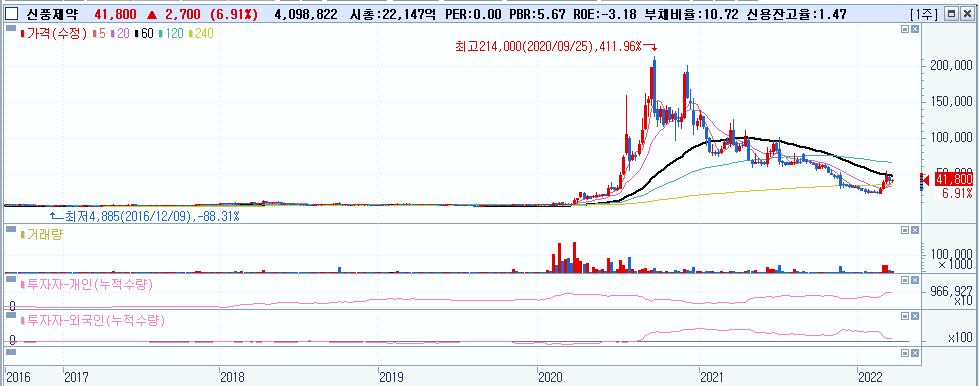Viewport: 979px width, 386px height.
Task: Click the 투자자-외국인 pane handle icon
Action: coord(11,315)
